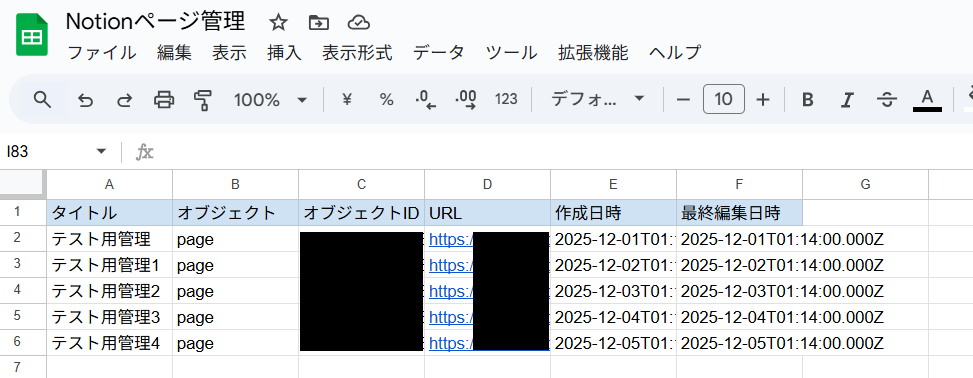973x378 pixels.
Task: Select the paint format tool
Action: click(x=203, y=99)
